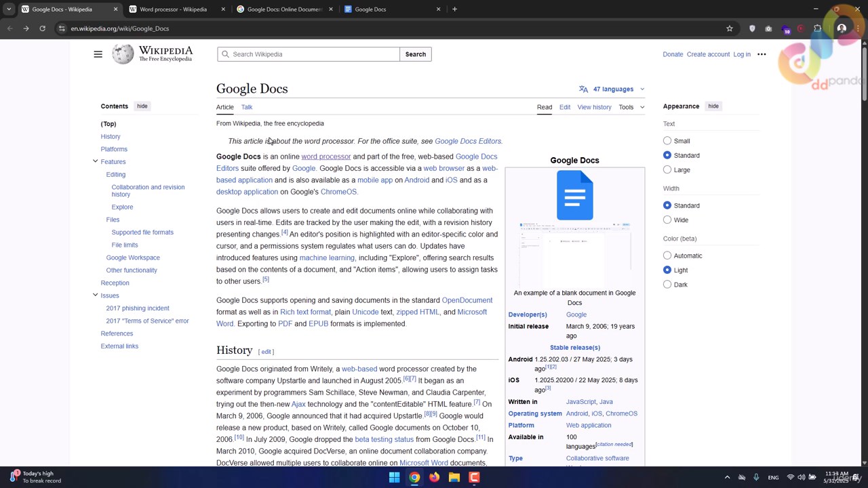
Task: Select Dark color mode
Action: [x=667, y=285]
